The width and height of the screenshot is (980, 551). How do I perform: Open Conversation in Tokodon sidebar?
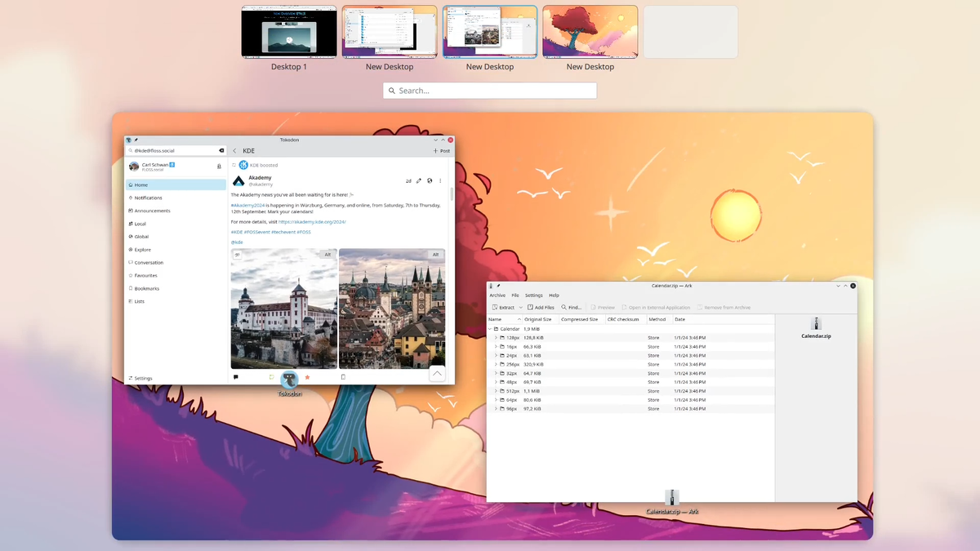[176, 263]
